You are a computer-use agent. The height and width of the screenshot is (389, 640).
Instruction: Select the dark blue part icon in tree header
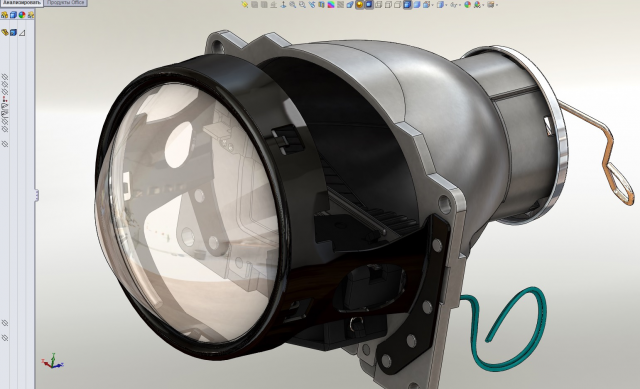13,32
